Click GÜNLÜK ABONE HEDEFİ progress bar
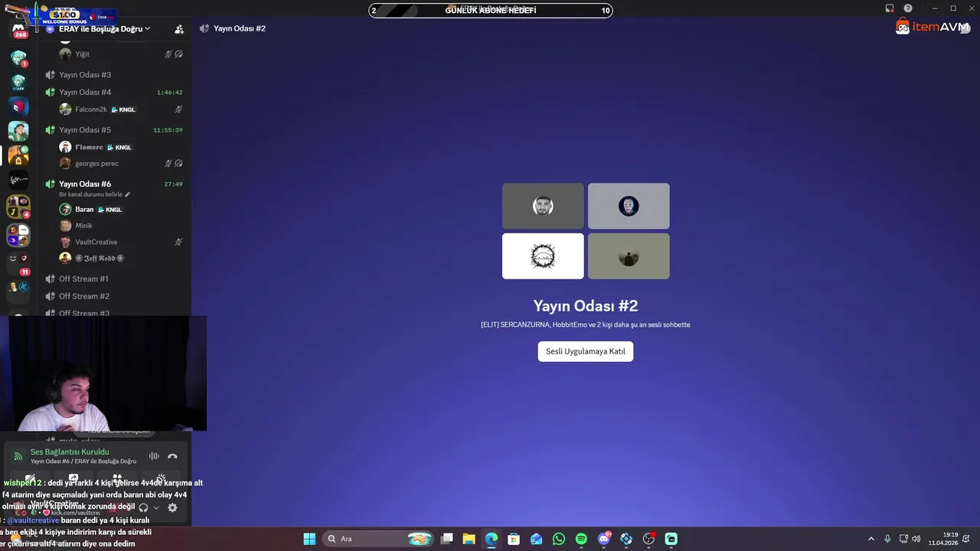Screen dimensions: 980x551 click(491, 10)
